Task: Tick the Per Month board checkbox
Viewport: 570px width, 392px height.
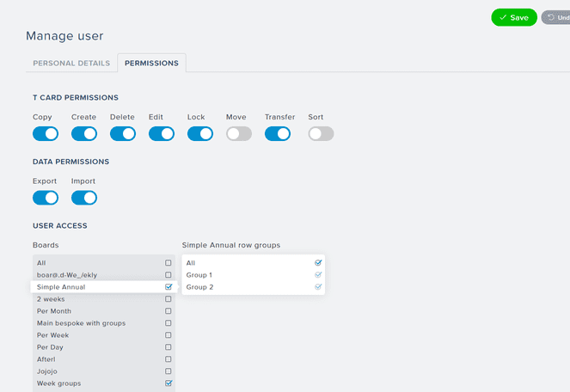Action: point(168,311)
